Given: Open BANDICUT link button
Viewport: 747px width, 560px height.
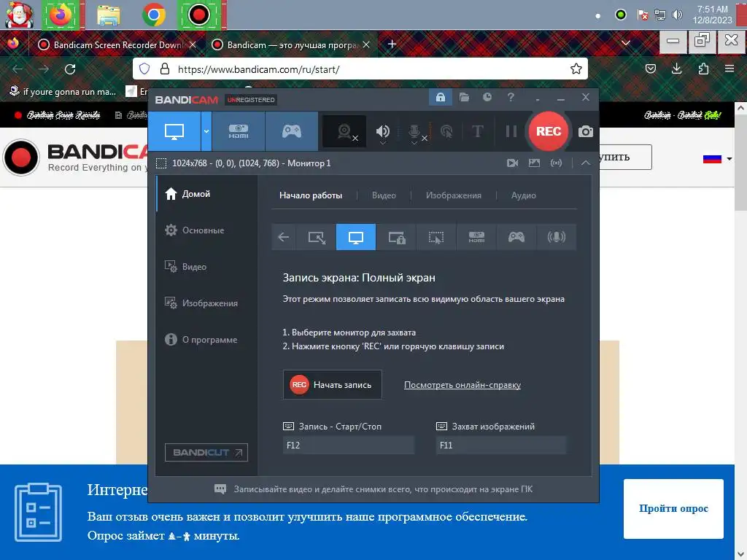Looking at the screenshot, I should (x=206, y=452).
